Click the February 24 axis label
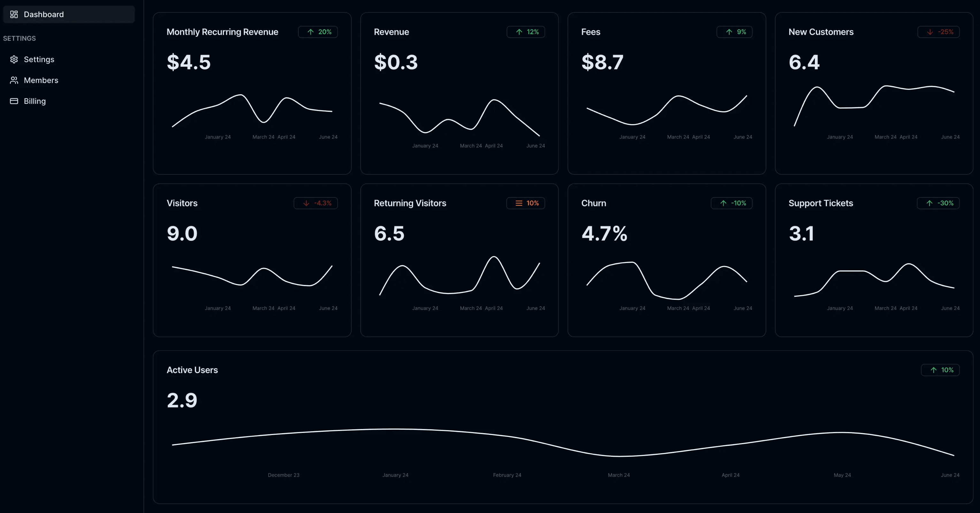Screen dimensions: 980x513 (507, 475)
